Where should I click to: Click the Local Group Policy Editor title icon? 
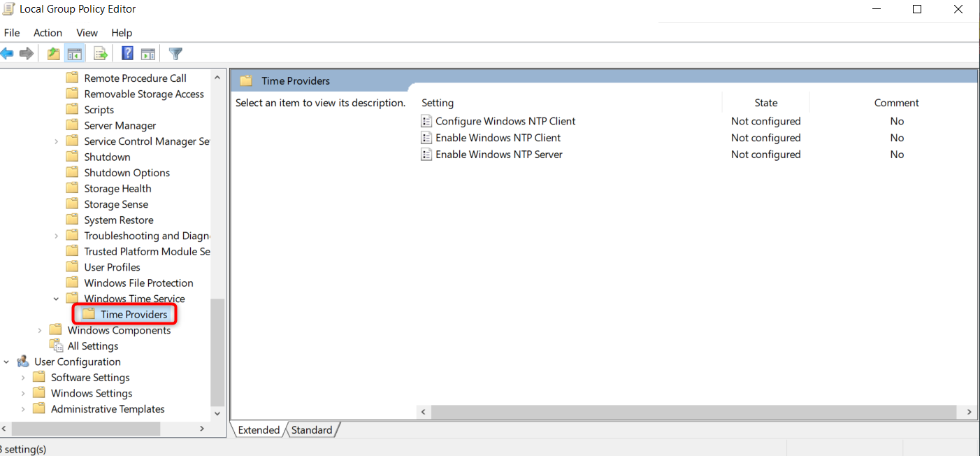9,9
